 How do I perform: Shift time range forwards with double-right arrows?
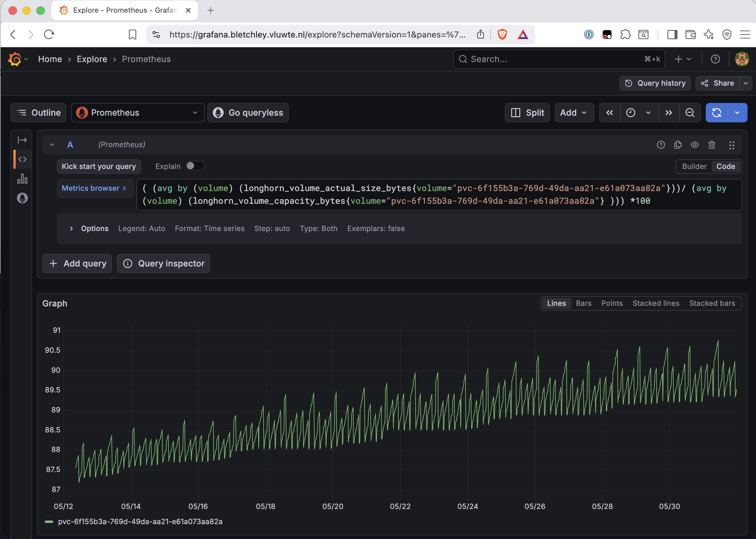click(669, 113)
